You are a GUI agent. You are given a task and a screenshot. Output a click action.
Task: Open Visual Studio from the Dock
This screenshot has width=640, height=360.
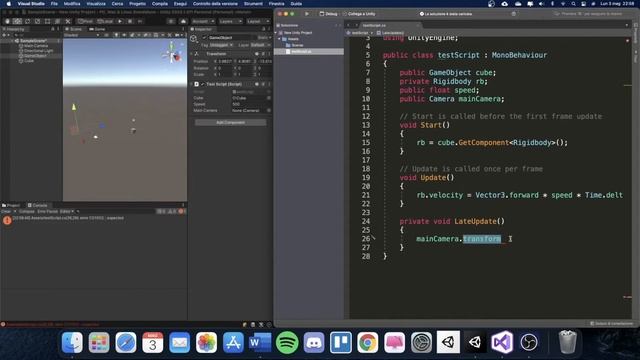click(502, 342)
